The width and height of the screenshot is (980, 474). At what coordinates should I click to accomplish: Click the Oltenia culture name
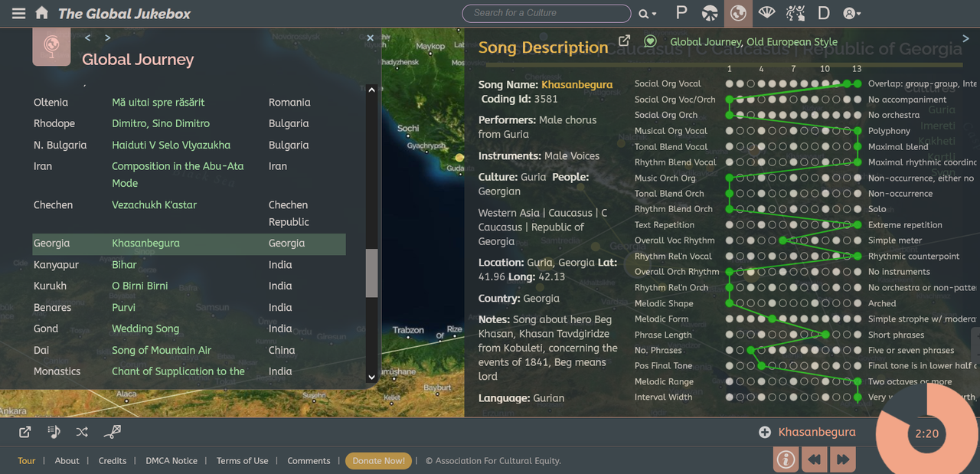tap(51, 103)
